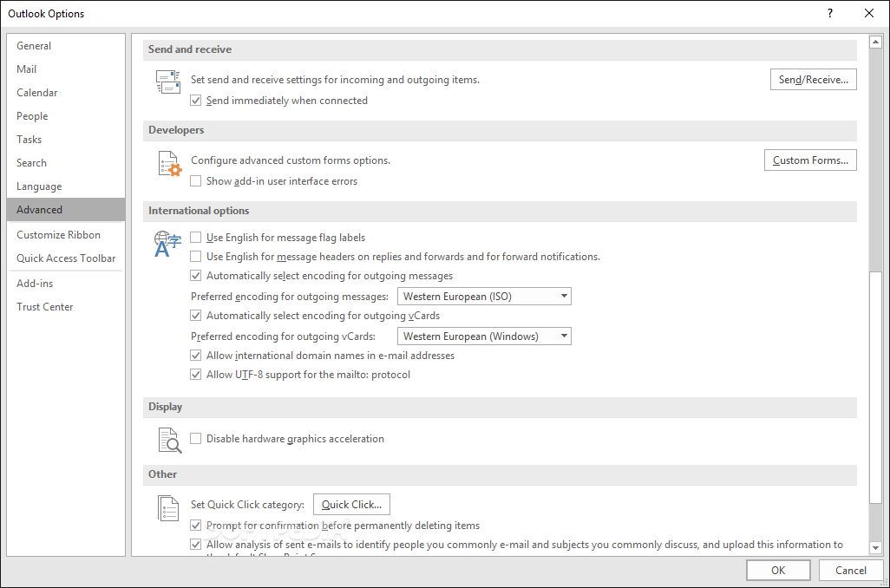The height and width of the screenshot is (588, 890).
Task: Open Trust Center settings
Action: click(66, 307)
